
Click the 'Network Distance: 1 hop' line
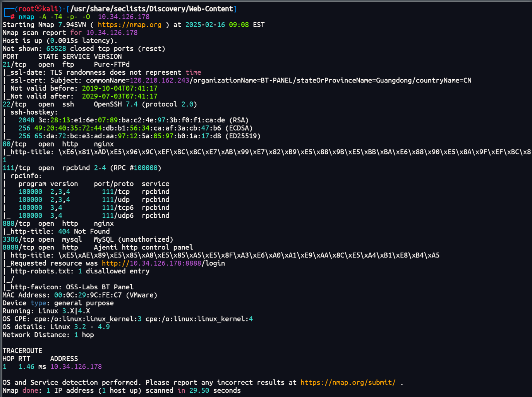pos(48,335)
